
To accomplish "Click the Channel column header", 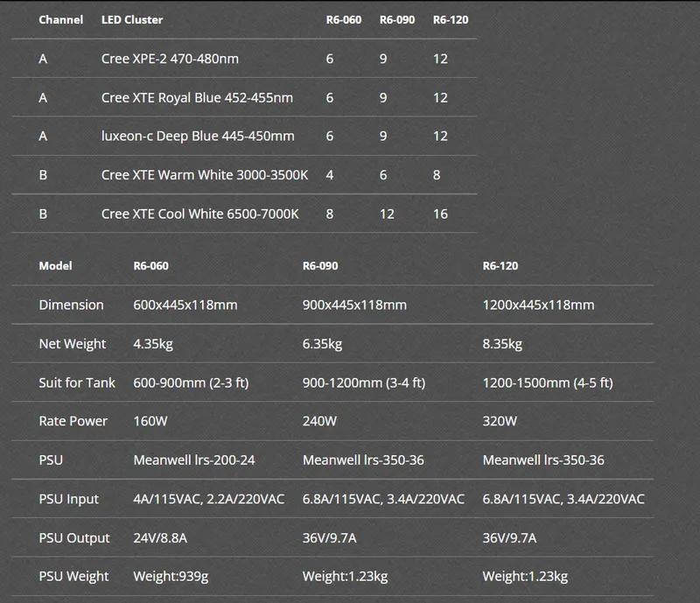I will (61, 19).
